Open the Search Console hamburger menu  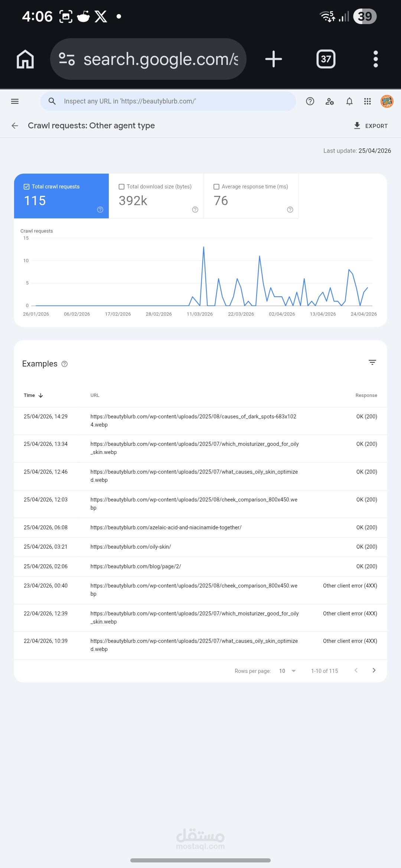tap(15, 101)
